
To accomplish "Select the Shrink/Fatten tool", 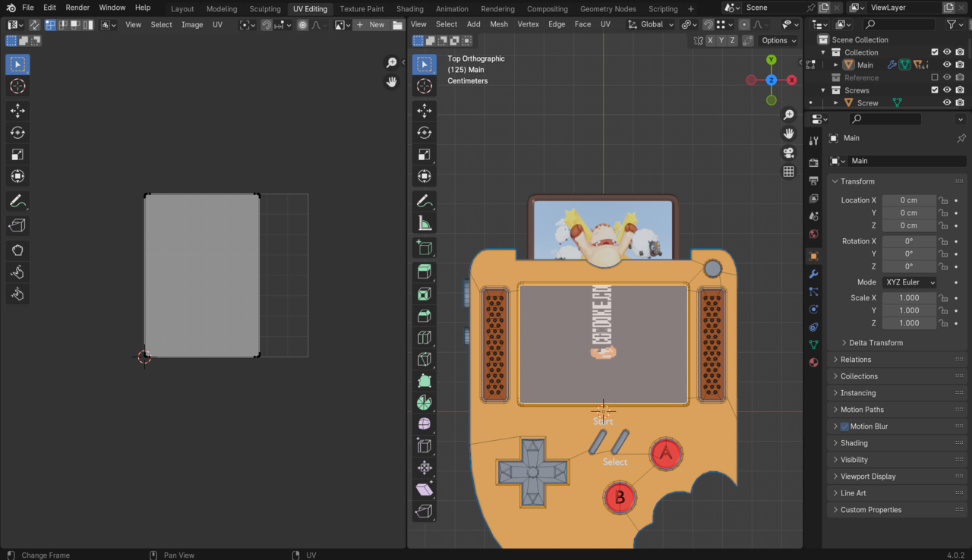I will tap(424, 468).
